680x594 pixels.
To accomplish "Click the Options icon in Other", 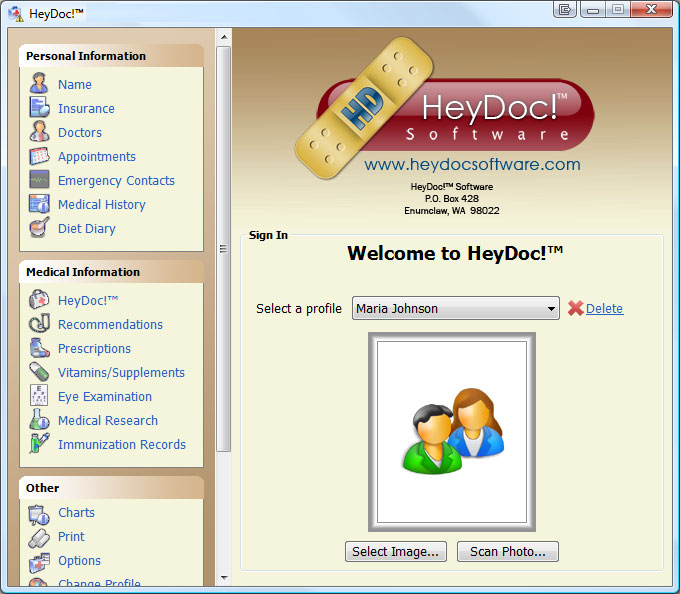I will click(39, 563).
